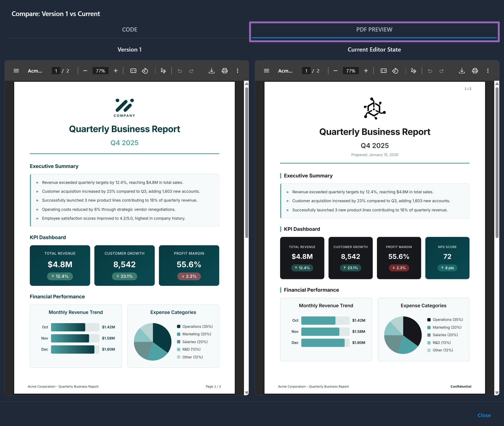504x426 pixels.
Task: Print the Version 1 PDF
Action: click(225, 70)
